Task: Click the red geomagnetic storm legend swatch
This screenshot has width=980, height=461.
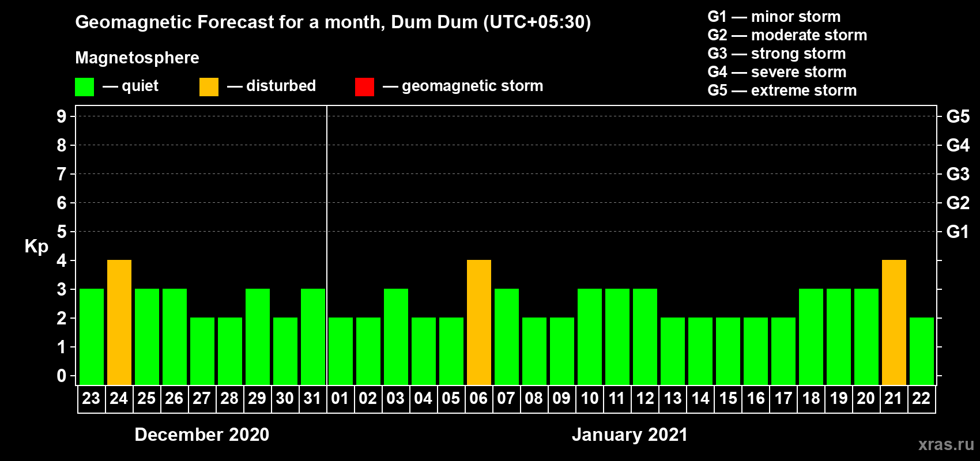Action: point(364,87)
